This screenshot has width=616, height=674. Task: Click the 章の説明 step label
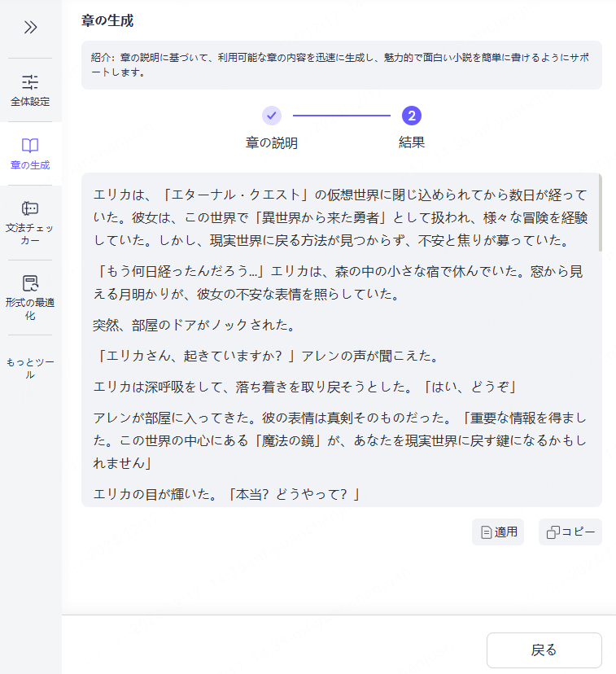[272, 142]
